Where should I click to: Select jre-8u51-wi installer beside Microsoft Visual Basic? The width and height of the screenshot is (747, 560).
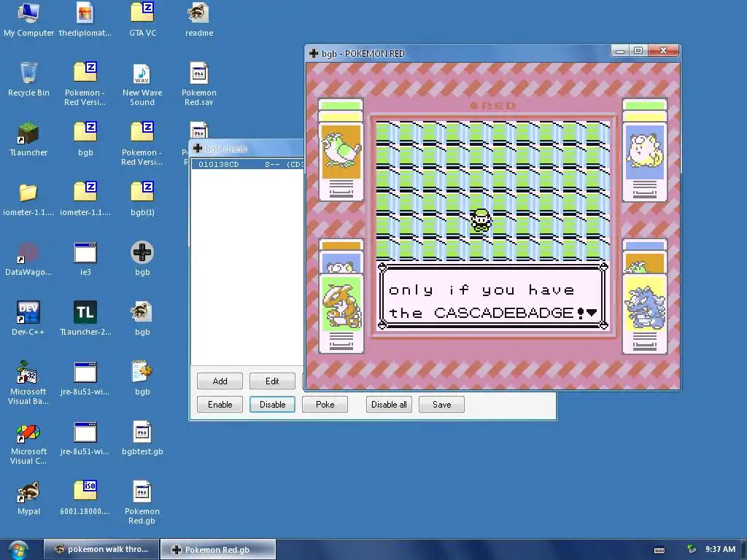pos(85,379)
